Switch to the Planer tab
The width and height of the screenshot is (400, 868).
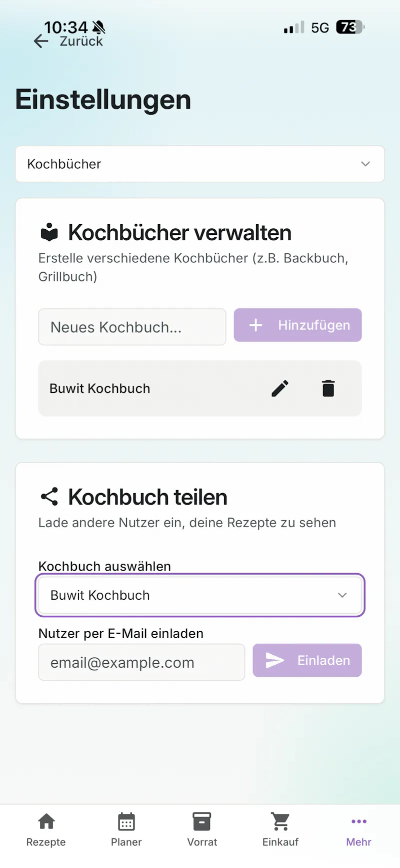coord(126,830)
